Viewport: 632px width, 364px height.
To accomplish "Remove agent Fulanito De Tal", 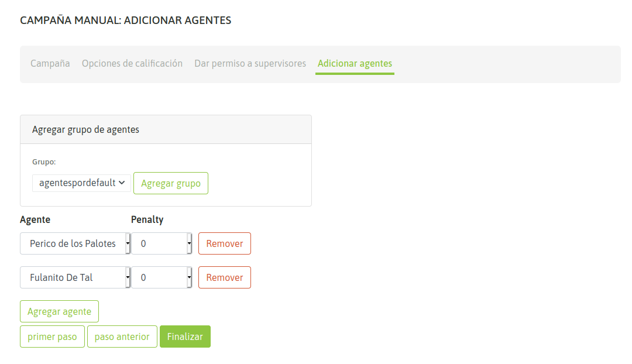I will 225,277.
